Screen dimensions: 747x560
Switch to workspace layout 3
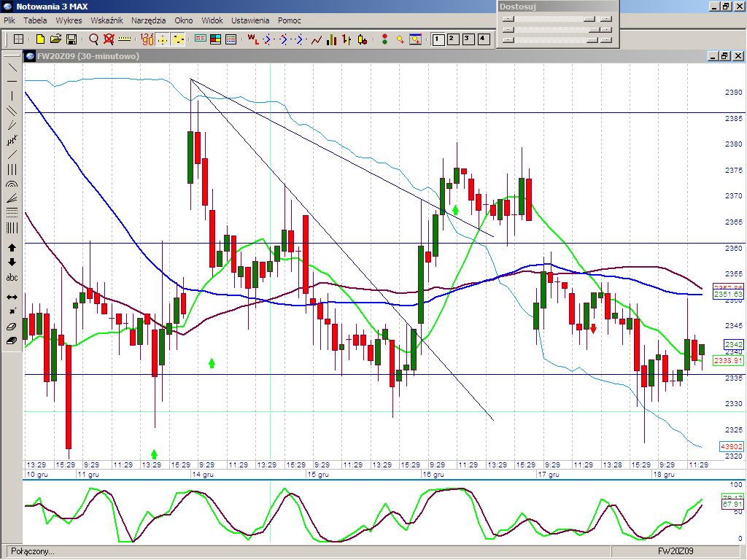[x=468, y=39]
